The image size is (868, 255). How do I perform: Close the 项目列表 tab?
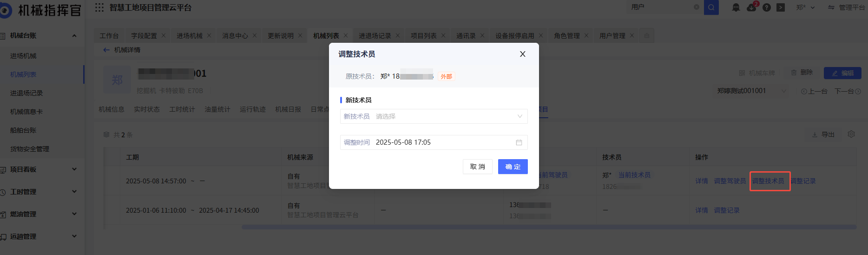point(443,35)
